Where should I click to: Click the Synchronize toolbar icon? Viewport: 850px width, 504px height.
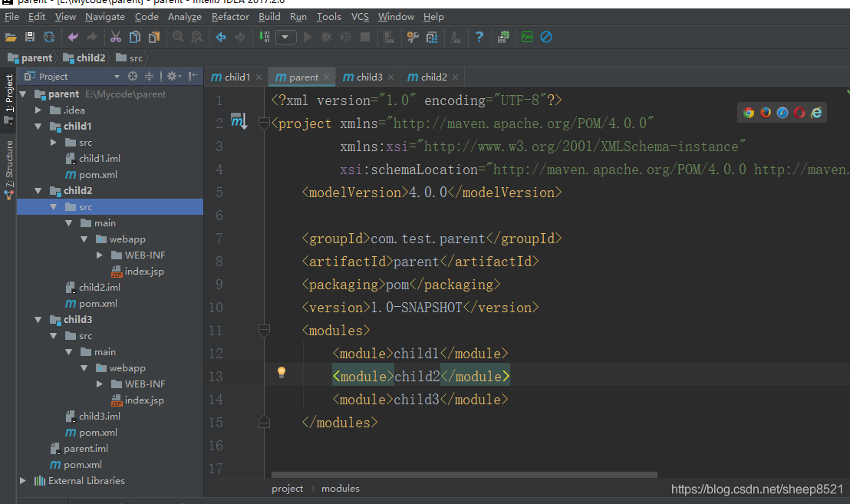49,38
